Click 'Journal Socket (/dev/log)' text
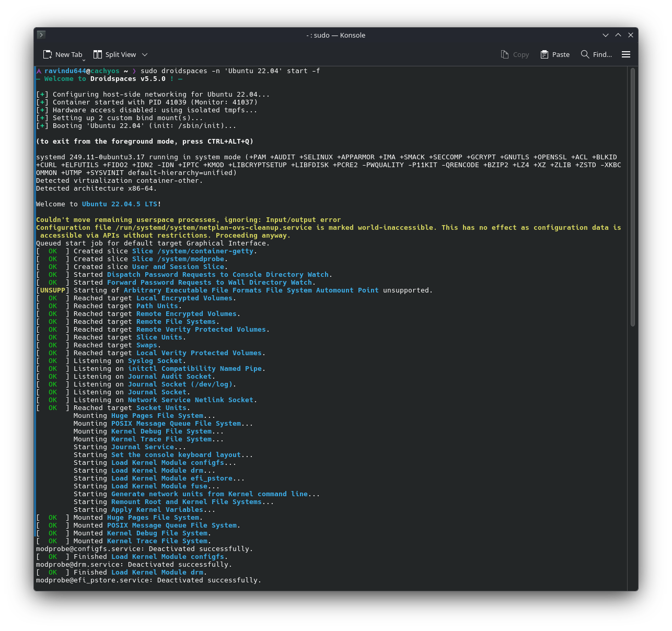Viewport: 672px width, 631px height. [x=180, y=384]
